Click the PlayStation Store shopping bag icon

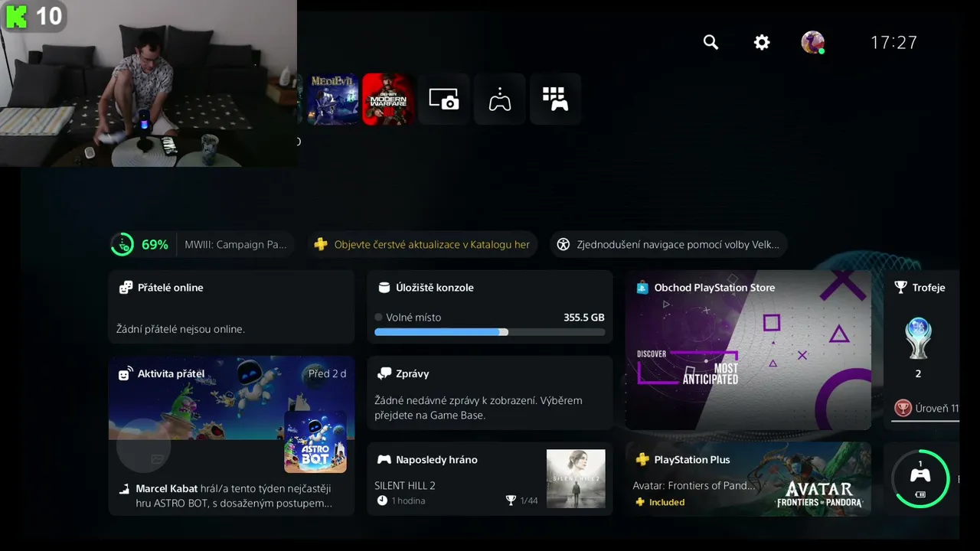tap(643, 288)
